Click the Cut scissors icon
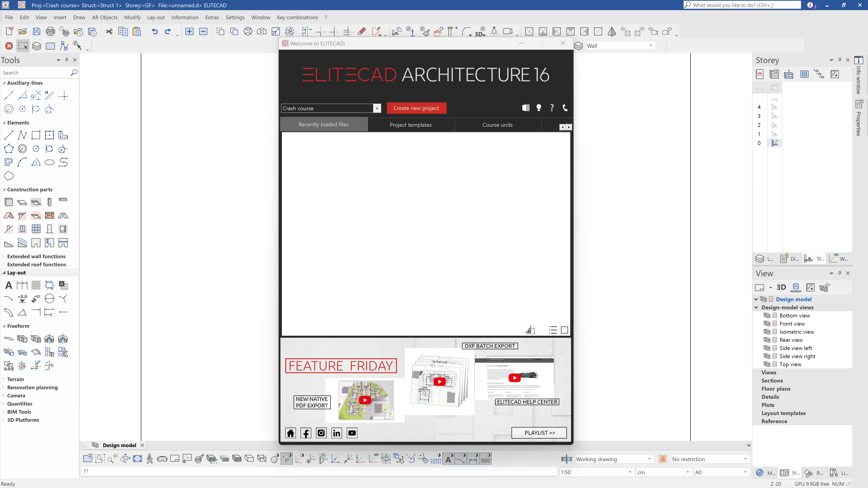The width and height of the screenshot is (868, 488). point(109,31)
